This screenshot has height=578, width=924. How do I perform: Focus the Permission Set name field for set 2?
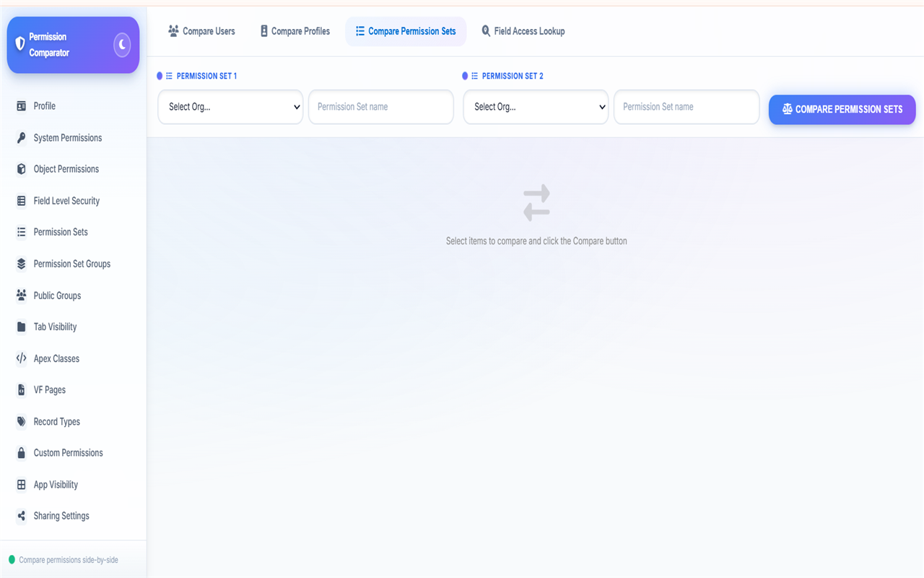click(x=687, y=107)
